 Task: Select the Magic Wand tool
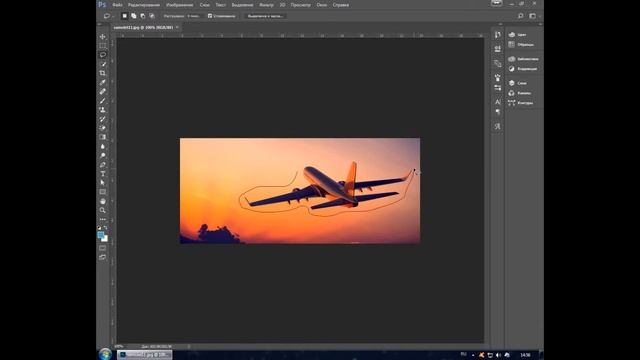[x=102, y=64]
